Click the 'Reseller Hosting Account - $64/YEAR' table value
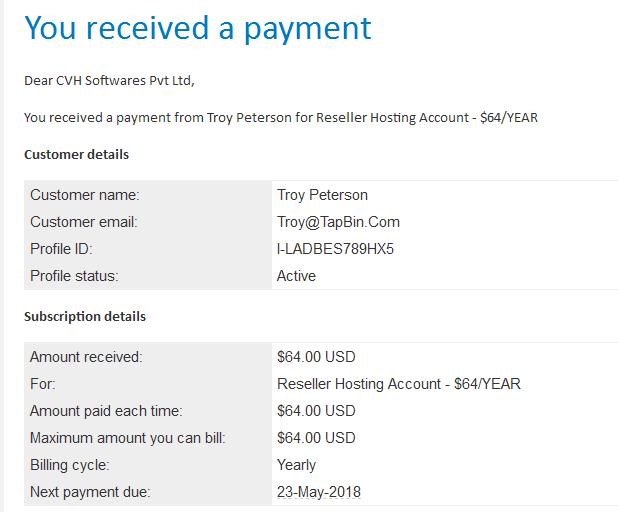This screenshot has width=618, height=512. (x=398, y=384)
